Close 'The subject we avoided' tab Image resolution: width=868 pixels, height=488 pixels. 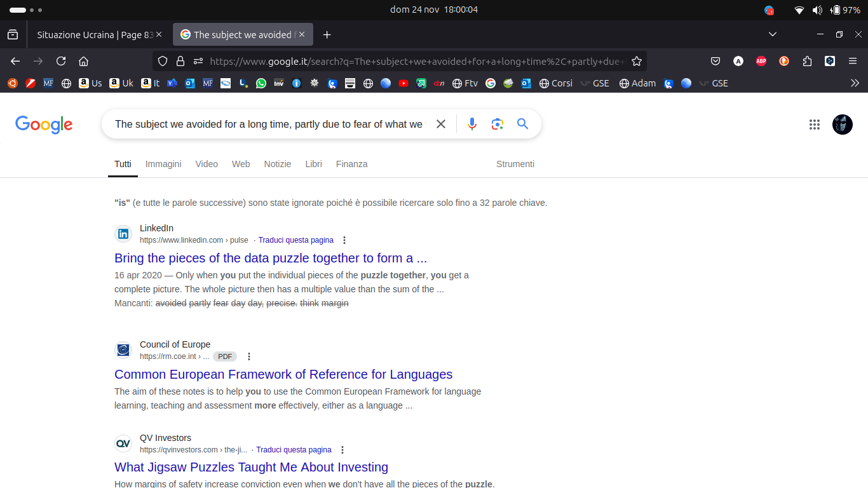[x=302, y=35]
